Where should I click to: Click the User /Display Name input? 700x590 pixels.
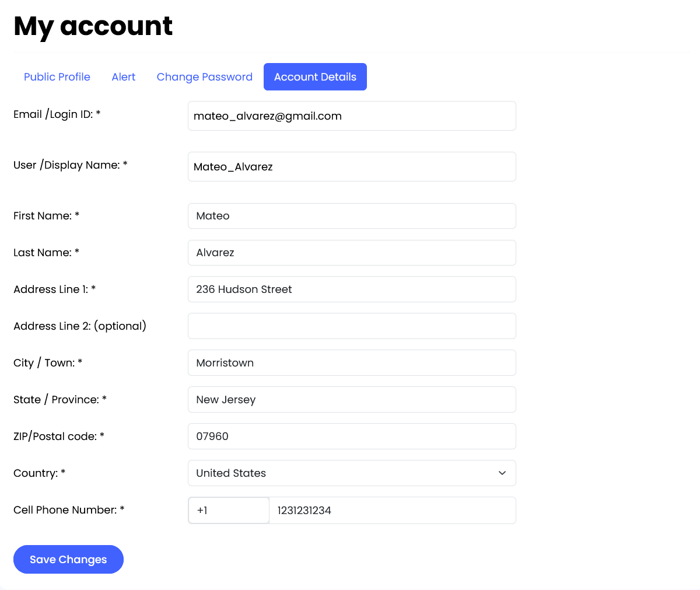tap(351, 166)
